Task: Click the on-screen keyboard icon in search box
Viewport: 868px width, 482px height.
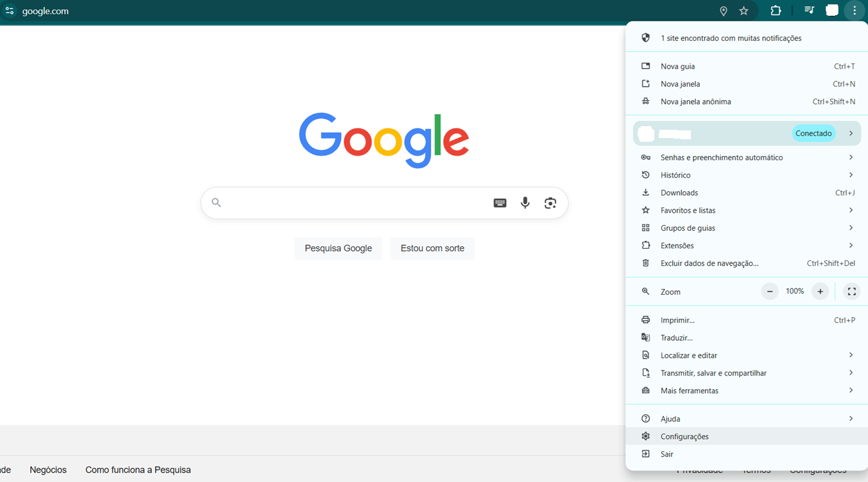Action: (500, 203)
